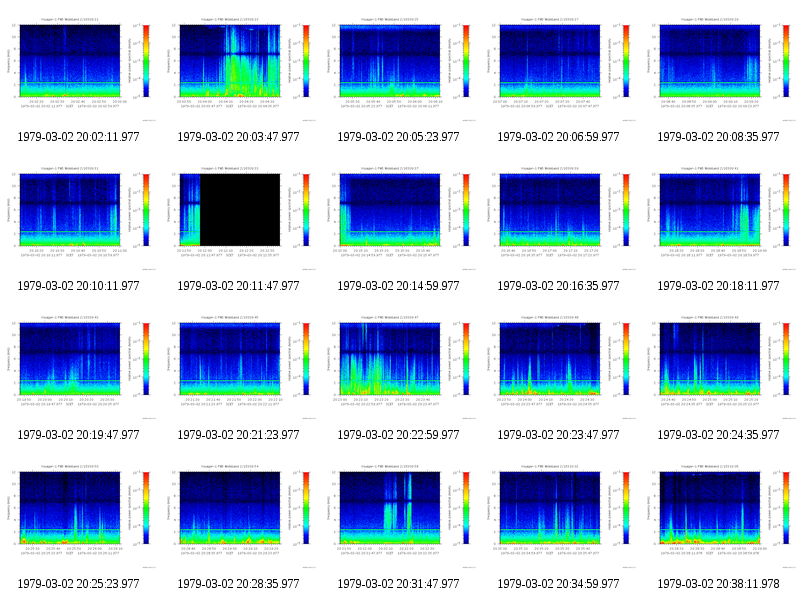Click caption text 1979-03-02 20:06:59.977
The image size is (800, 596).
(x=558, y=137)
